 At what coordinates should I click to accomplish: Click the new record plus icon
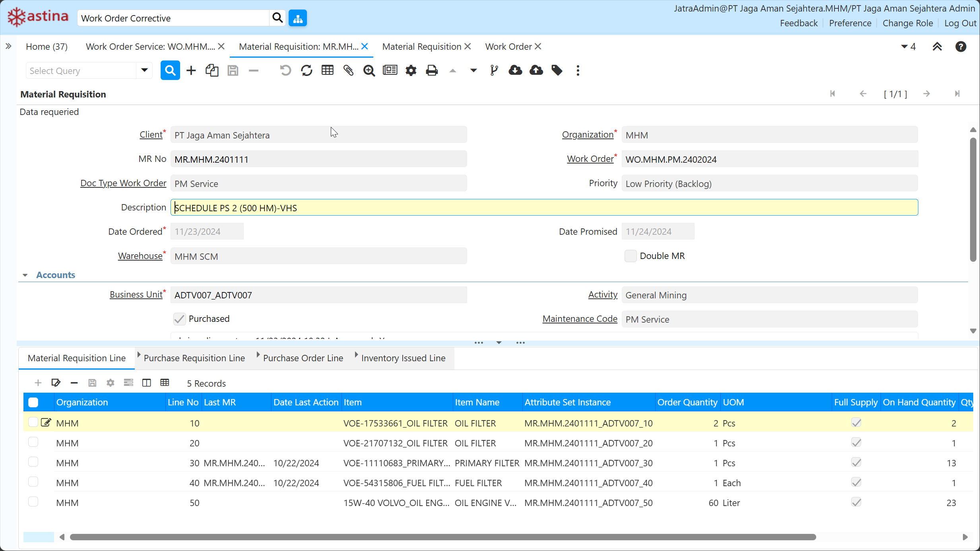click(191, 70)
